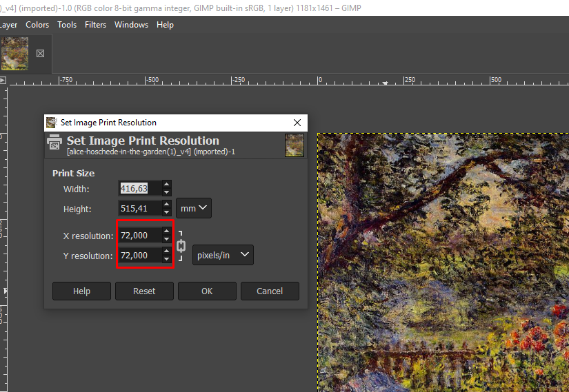
Task: Click the file name text under the dialog title
Action: pos(151,152)
